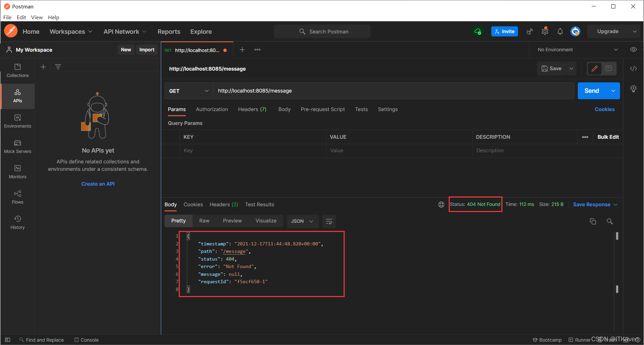The height and width of the screenshot is (345, 644).
Task: Open Find and Replace in status bar
Action: [x=42, y=340]
